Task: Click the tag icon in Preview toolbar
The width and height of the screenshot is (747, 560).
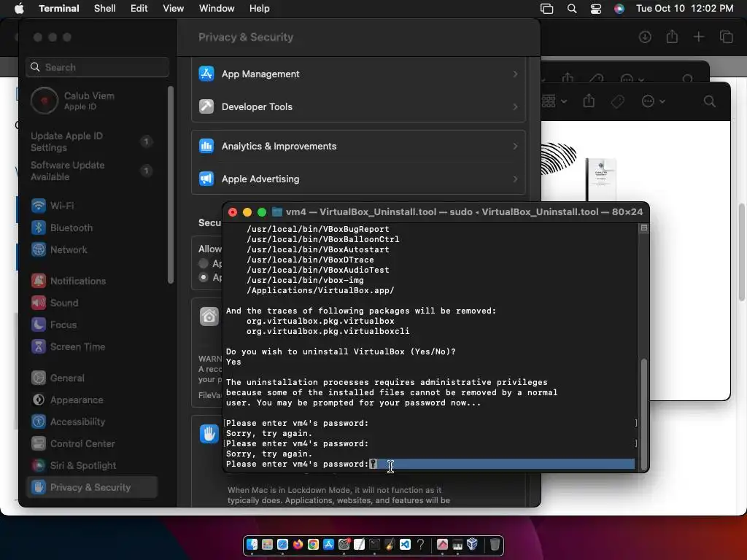Action: (x=617, y=101)
